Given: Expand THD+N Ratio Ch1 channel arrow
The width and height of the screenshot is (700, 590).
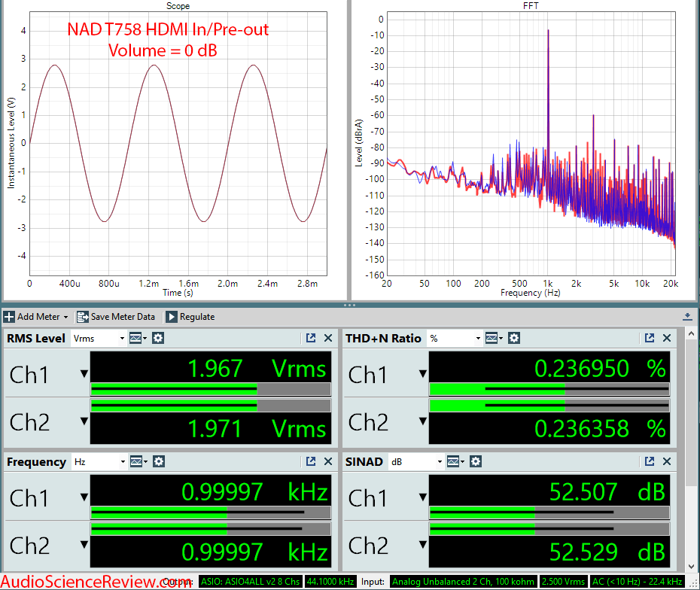Looking at the screenshot, I should point(423,374).
